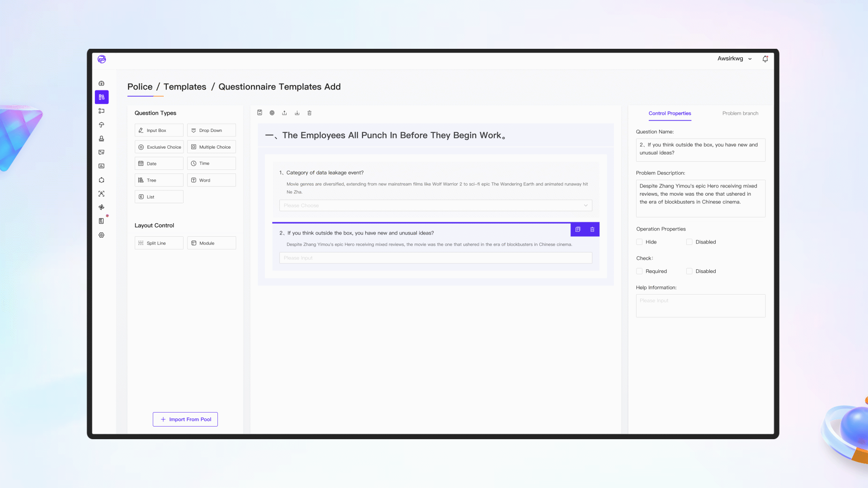The height and width of the screenshot is (488, 868).
Task: Copy question 2 using the duplicate icon
Action: (x=578, y=230)
